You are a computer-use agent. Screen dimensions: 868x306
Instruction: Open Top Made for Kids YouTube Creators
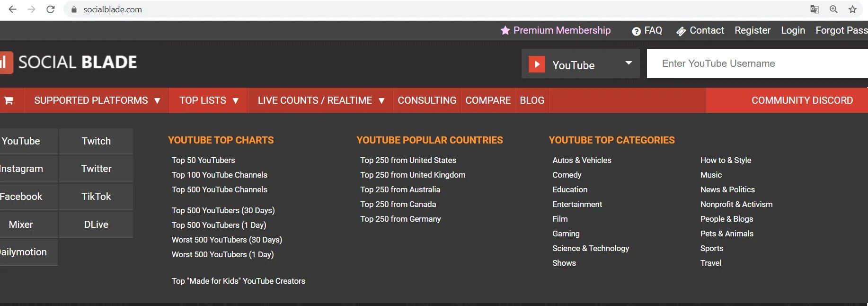(x=238, y=281)
